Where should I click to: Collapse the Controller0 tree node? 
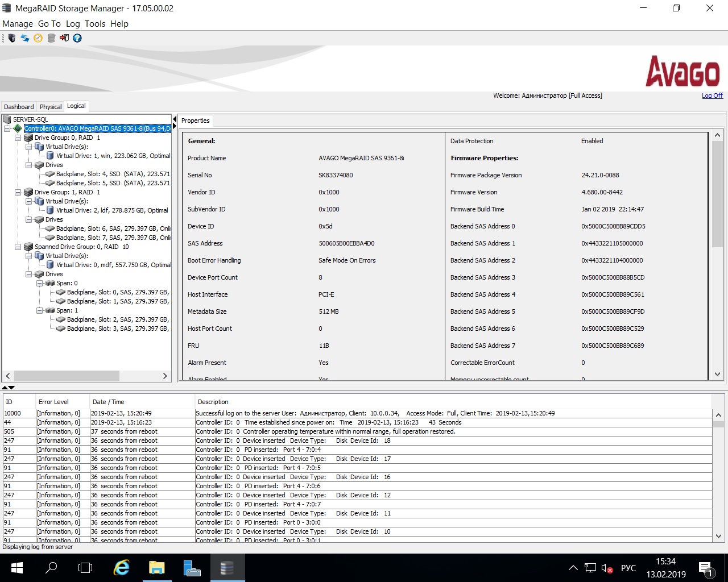7,128
